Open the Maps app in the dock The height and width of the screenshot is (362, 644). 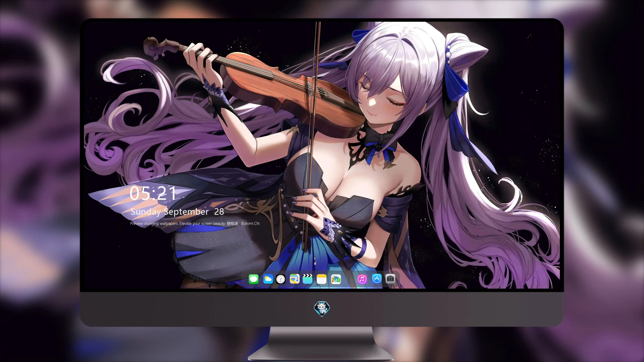[x=294, y=279]
